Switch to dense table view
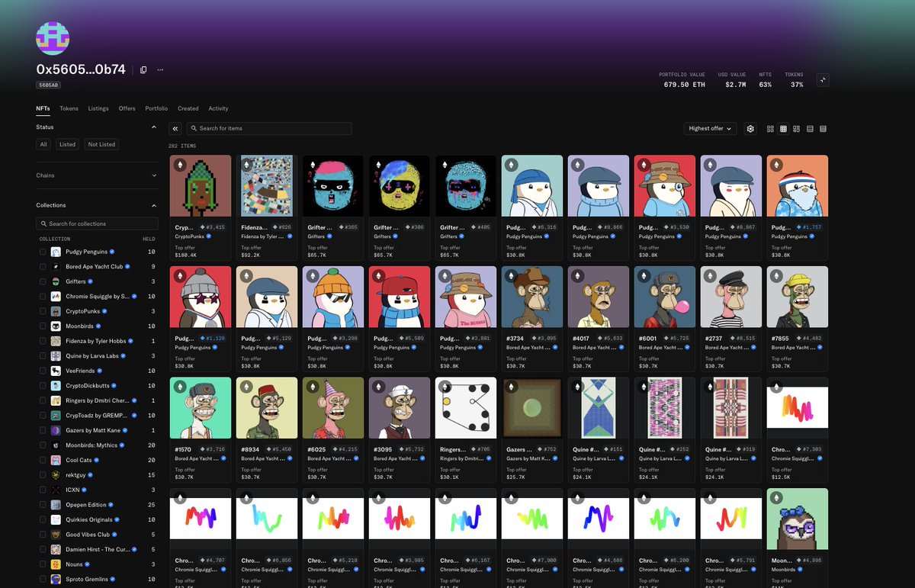The width and height of the screenshot is (915, 588). [x=823, y=129]
